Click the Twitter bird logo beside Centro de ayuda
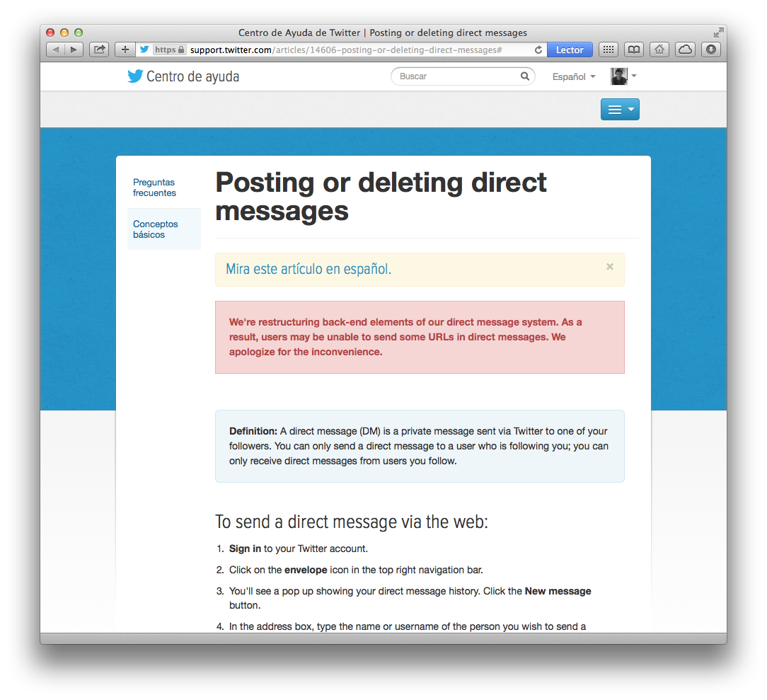This screenshot has height=700, width=767. coord(135,76)
